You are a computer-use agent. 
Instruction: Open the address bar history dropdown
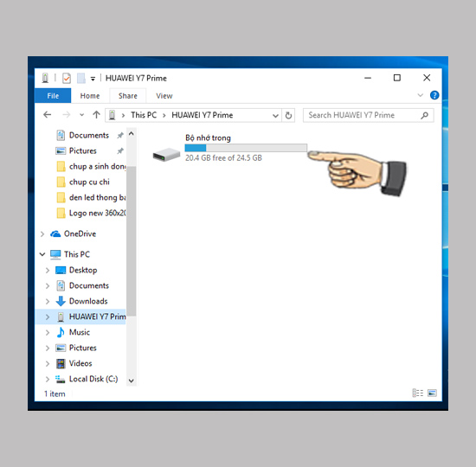coord(275,115)
